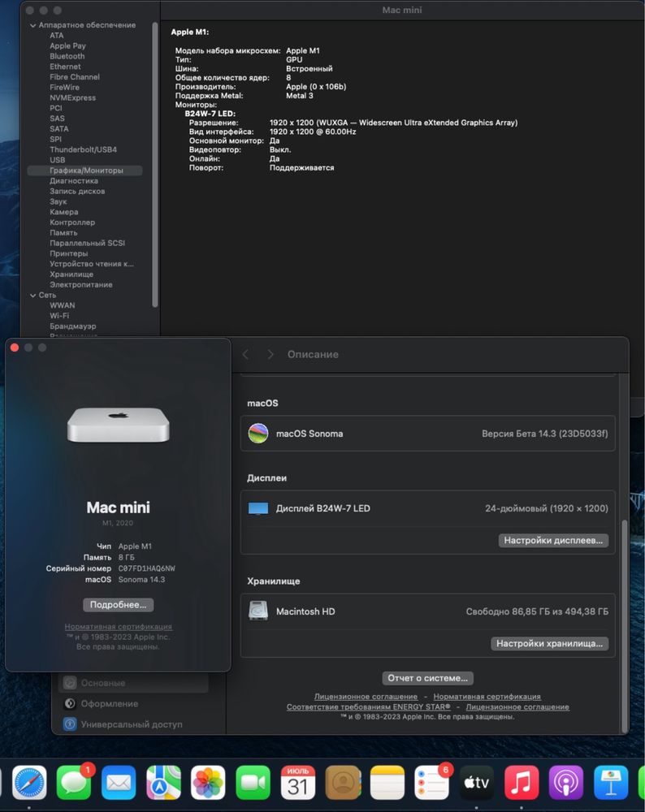The image size is (645, 812).
Task: Select Запись дисков entry
Action: pos(77,191)
